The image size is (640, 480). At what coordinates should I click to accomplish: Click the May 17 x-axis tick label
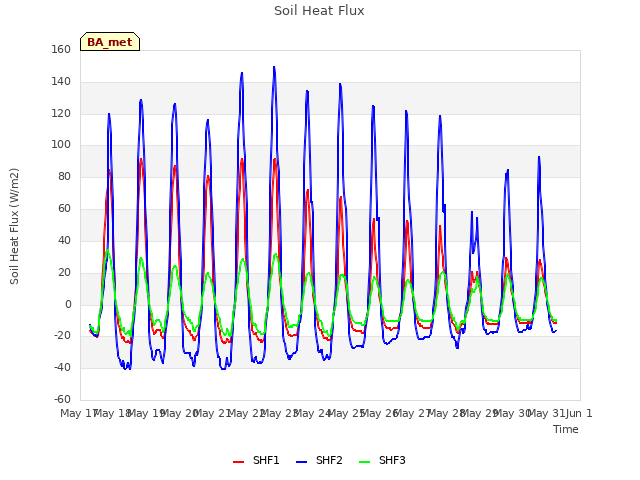tap(79, 413)
